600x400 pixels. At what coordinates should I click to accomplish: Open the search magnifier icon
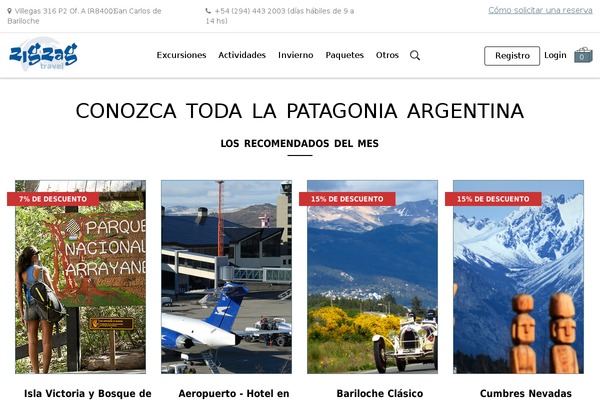click(x=415, y=56)
